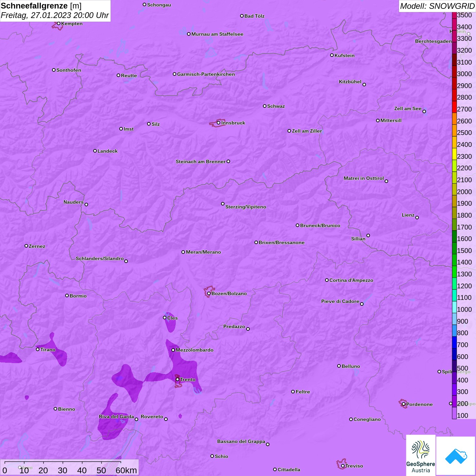
Task: Click the Schwaz location dot
Action: pyautogui.click(x=265, y=106)
